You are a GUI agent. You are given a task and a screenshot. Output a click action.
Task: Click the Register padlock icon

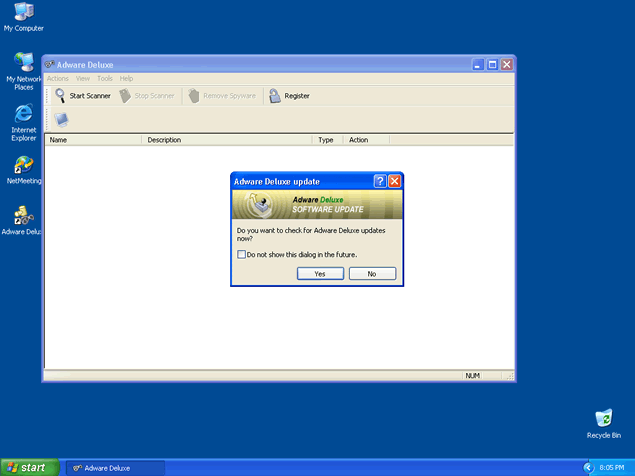(274, 96)
